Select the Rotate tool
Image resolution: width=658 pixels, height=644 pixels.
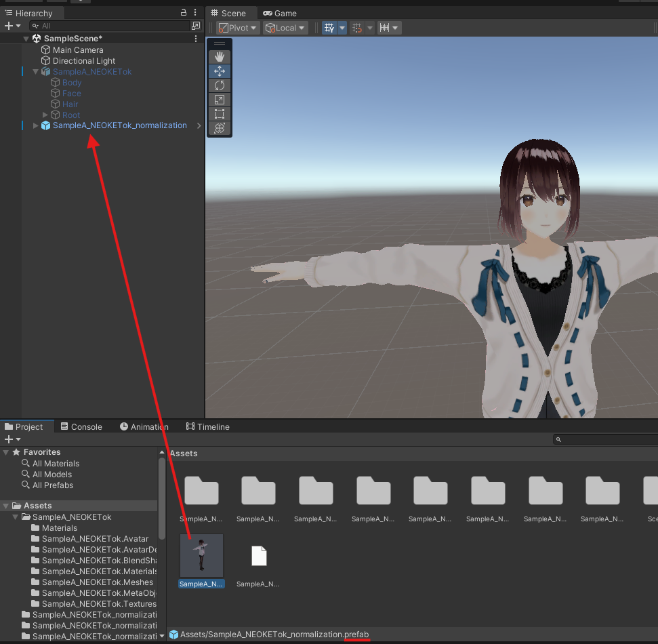tap(220, 85)
